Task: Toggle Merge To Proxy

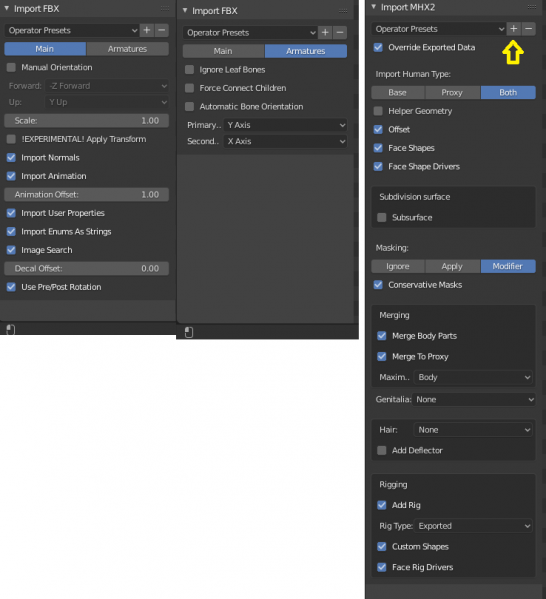Action: tap(382, 356)
